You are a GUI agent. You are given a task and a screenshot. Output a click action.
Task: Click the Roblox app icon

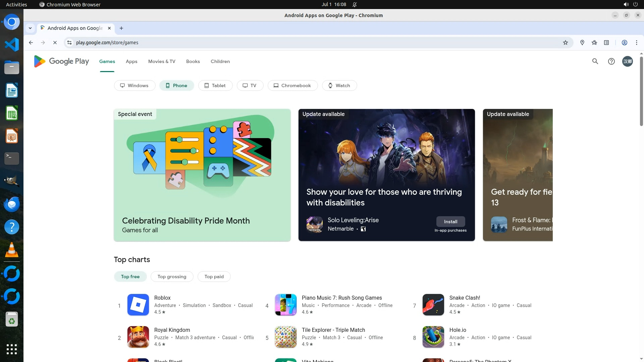(x=138, y=304)
